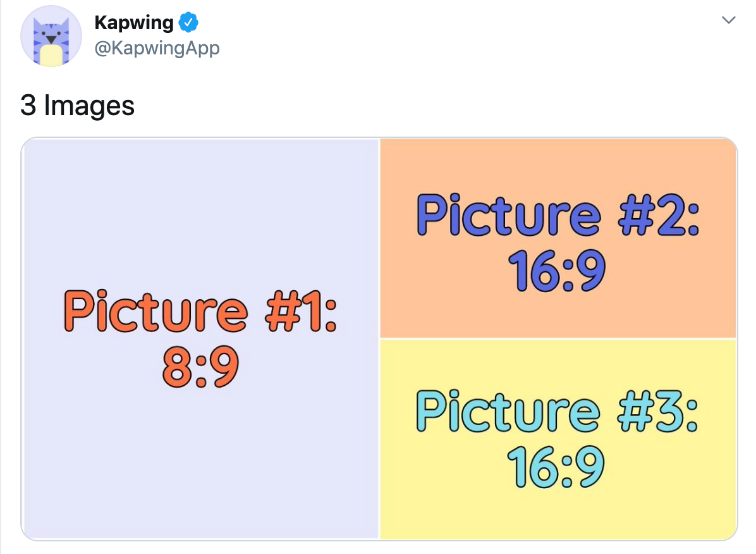Screen dimensions: 756x554
Task: Open the @KapwingApp profile handle
Action: pyautogui.click(x=157, y=47)
